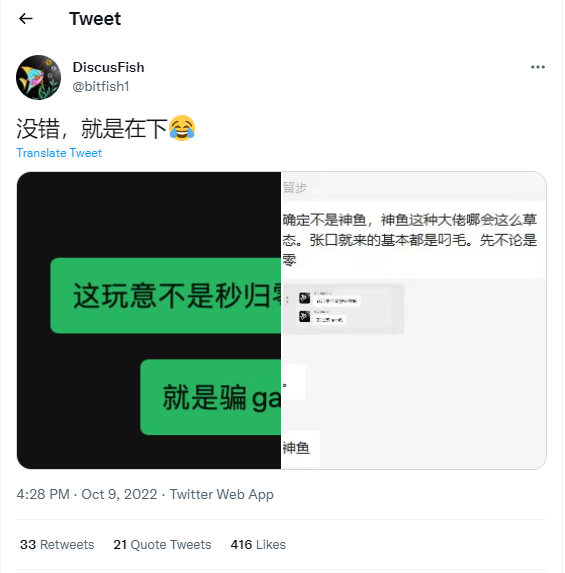View the 21 Quote Tweets list
Image resolution: width=565 pixels, height=573 pixels.
click(162, 544)
